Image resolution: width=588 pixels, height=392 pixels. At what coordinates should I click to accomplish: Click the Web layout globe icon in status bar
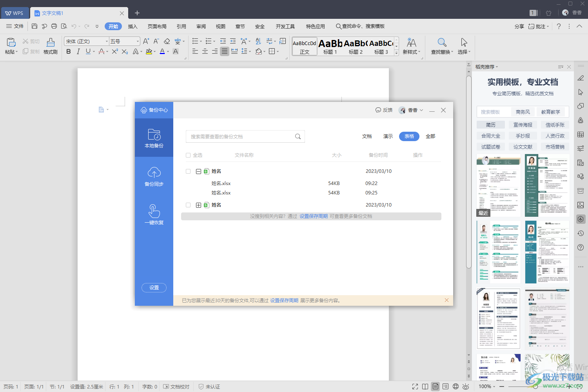456,387
